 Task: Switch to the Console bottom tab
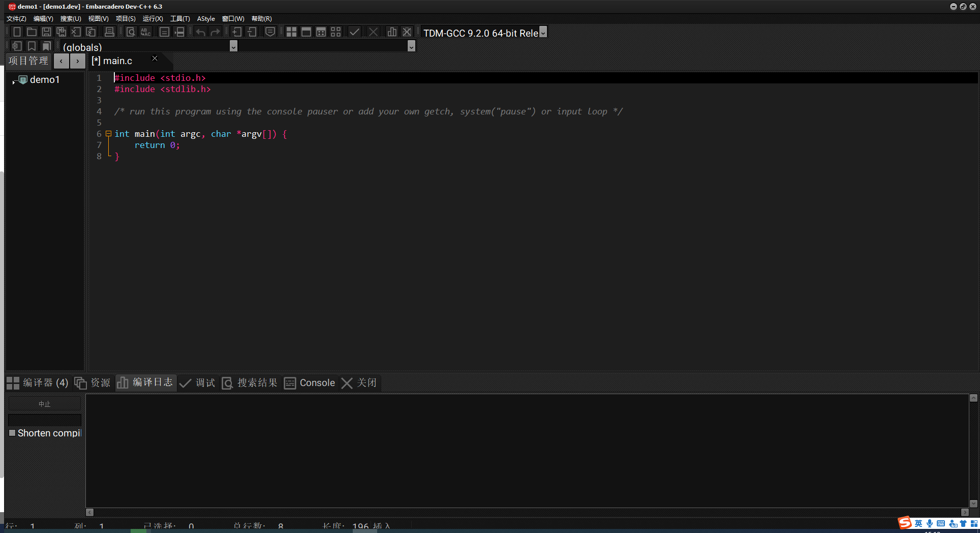pyautogui.click(x=310, y=382)
